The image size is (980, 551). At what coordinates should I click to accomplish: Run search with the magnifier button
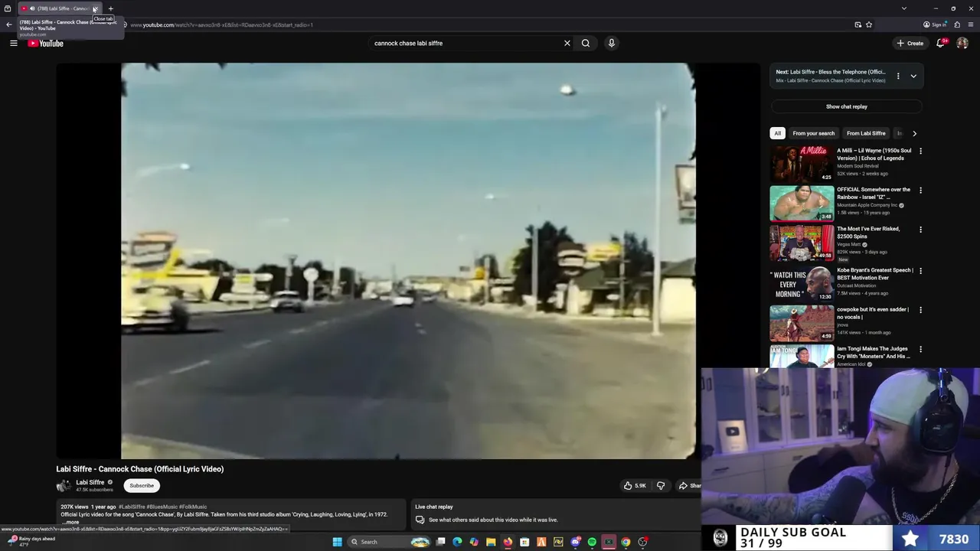(586, 44)
